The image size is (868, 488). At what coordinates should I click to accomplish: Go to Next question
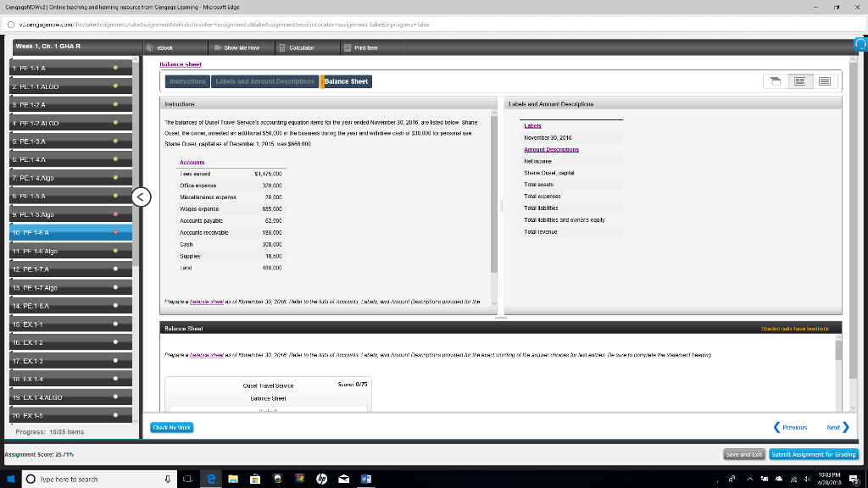tap(837, 427)
